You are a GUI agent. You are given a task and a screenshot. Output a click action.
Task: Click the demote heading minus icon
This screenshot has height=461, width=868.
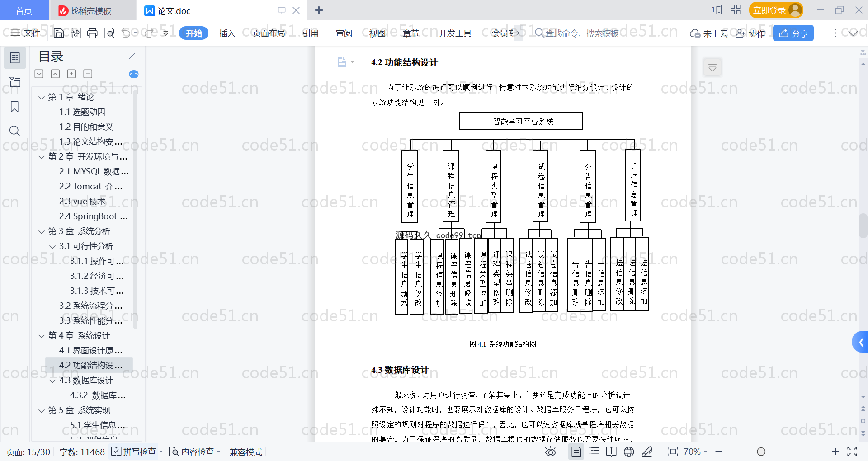coord(88,74)
